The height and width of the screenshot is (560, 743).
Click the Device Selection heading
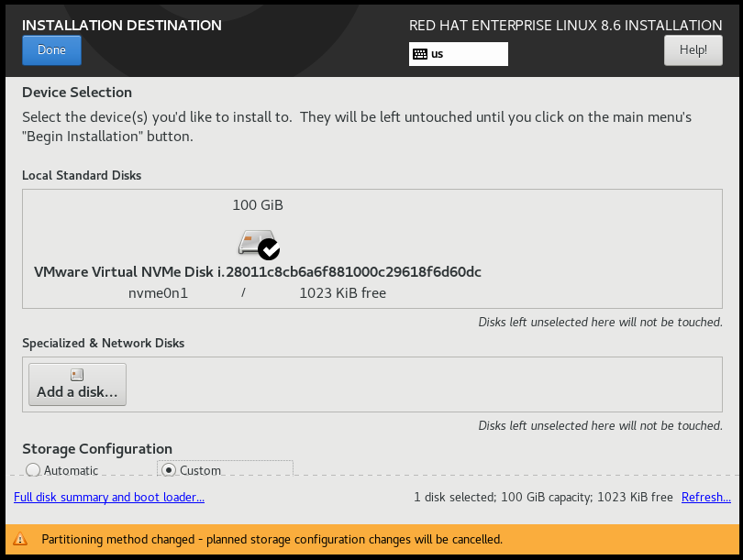tap(77, 93)
